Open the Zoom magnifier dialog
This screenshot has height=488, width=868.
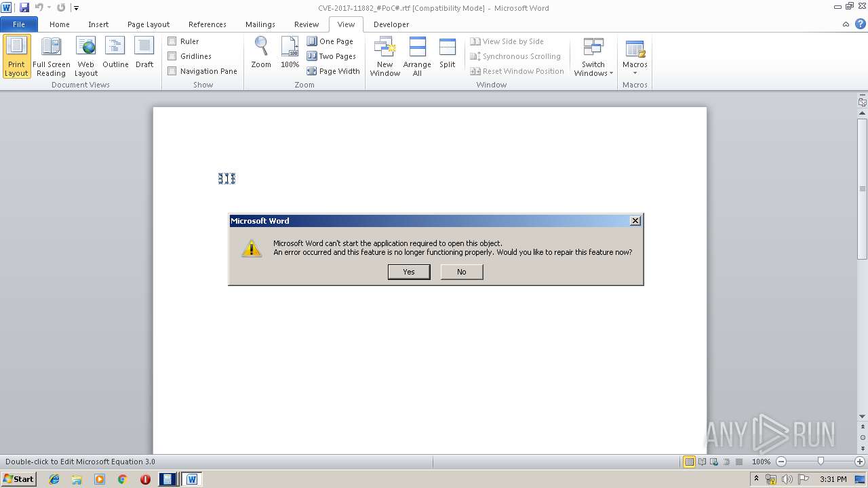point(261,53)
